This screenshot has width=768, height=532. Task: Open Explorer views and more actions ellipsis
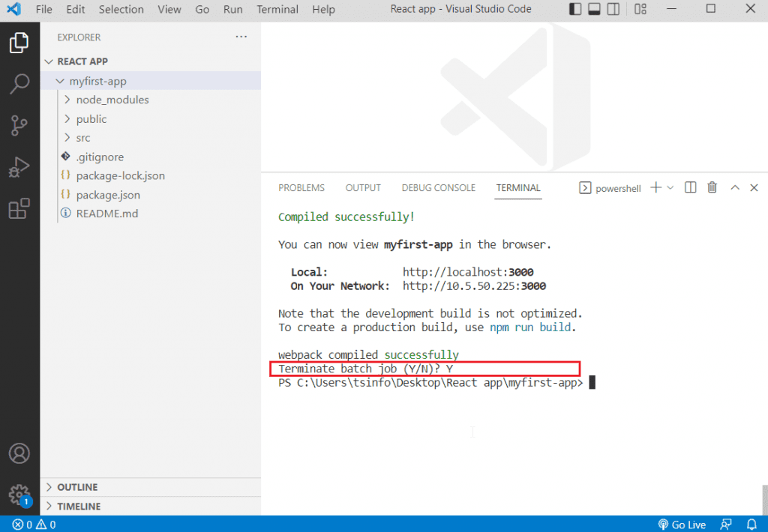click(x=241, y=37)
